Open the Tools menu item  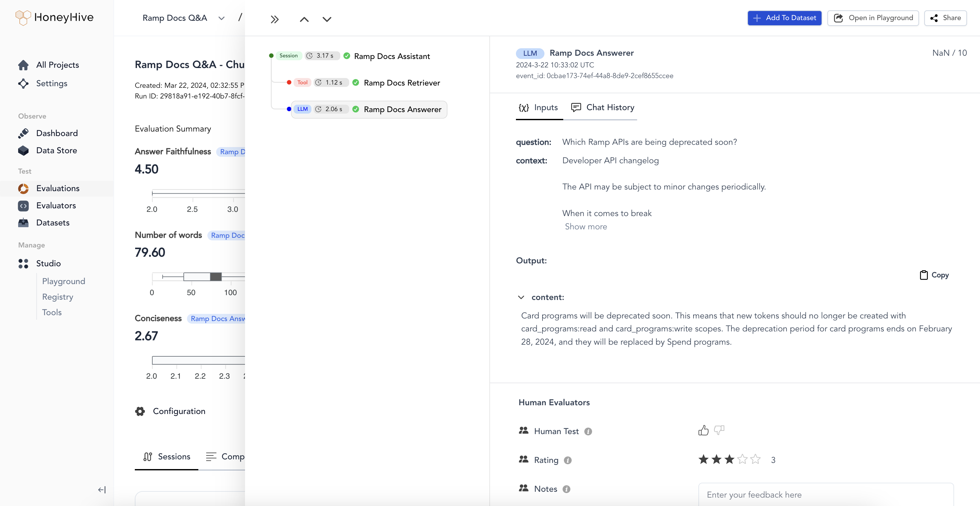(x=52, y=313)
